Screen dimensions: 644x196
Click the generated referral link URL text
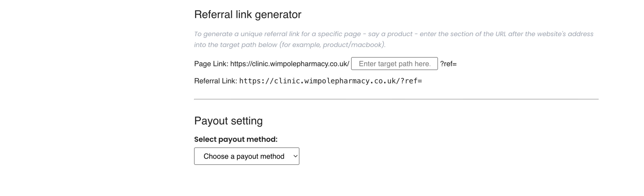pos(330,81)
